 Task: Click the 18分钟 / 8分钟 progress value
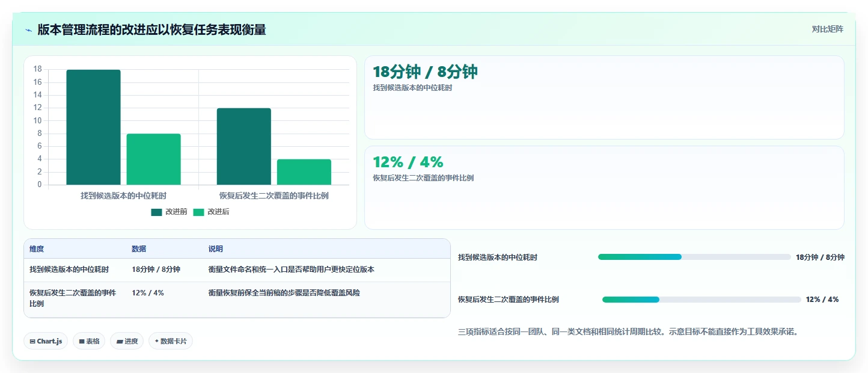(820, 257)
